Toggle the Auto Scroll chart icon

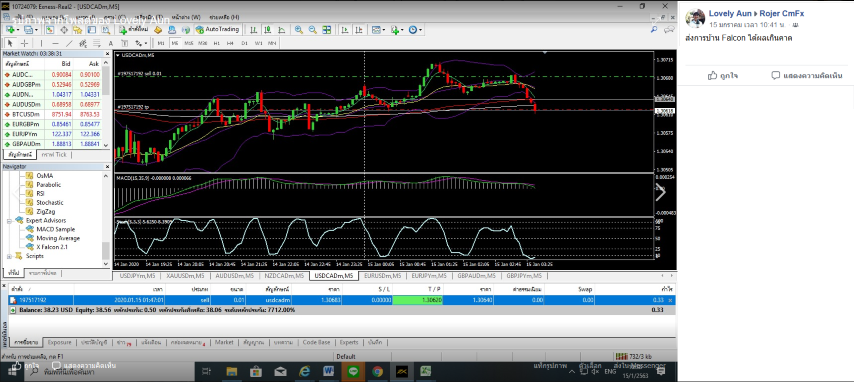tap(345, 30)
